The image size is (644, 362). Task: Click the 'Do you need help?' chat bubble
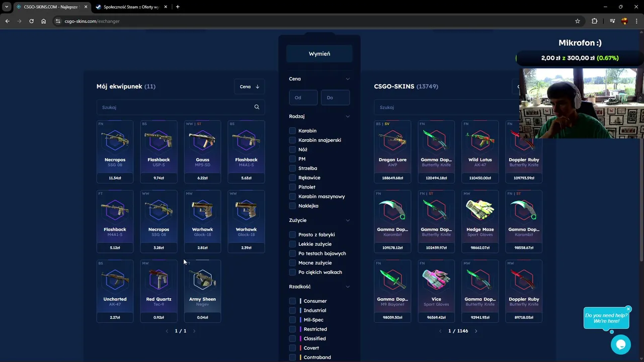pos(606,318)
